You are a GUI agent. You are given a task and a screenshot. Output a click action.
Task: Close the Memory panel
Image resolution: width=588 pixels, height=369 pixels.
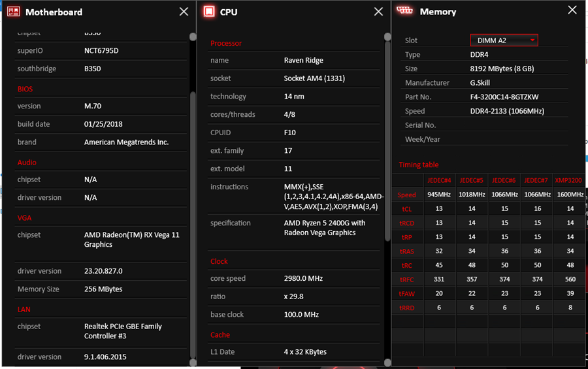572,10
